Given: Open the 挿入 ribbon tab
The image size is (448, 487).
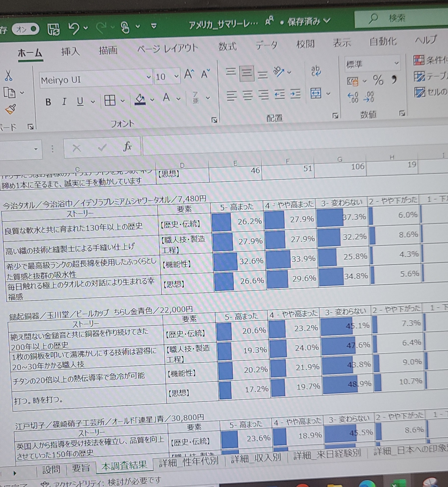Looking at the screenshot, I should [x=71, y=52].
